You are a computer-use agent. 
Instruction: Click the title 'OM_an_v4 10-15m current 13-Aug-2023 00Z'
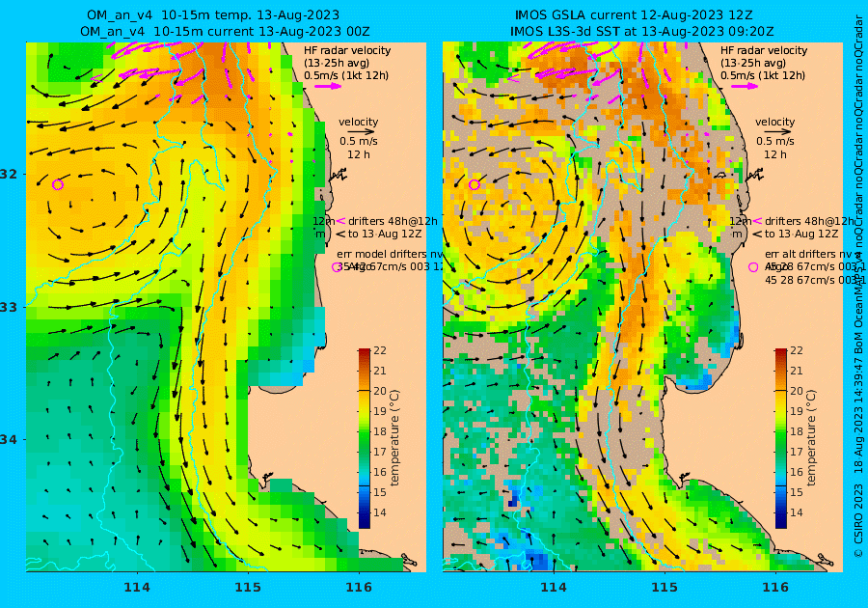coord(225,31)
